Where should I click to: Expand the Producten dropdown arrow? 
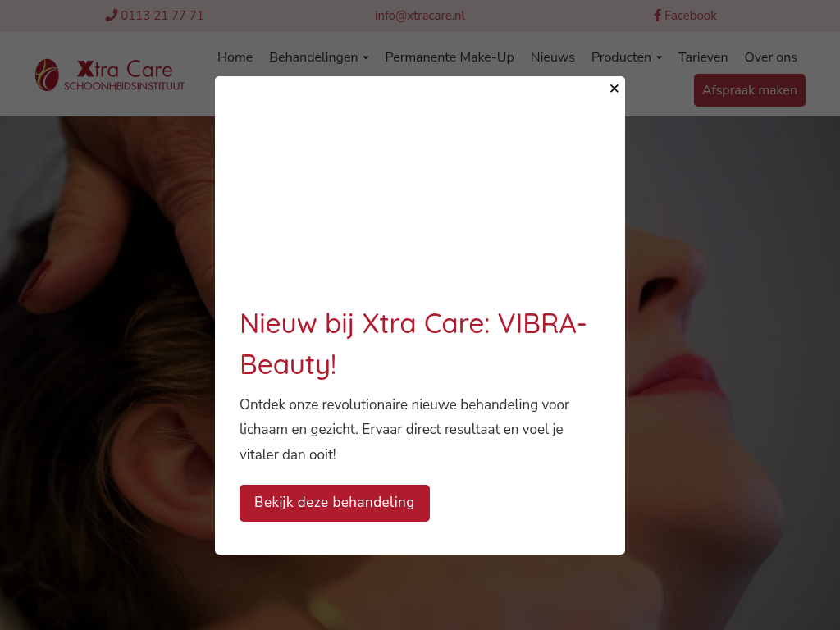[x=659, y=58]
